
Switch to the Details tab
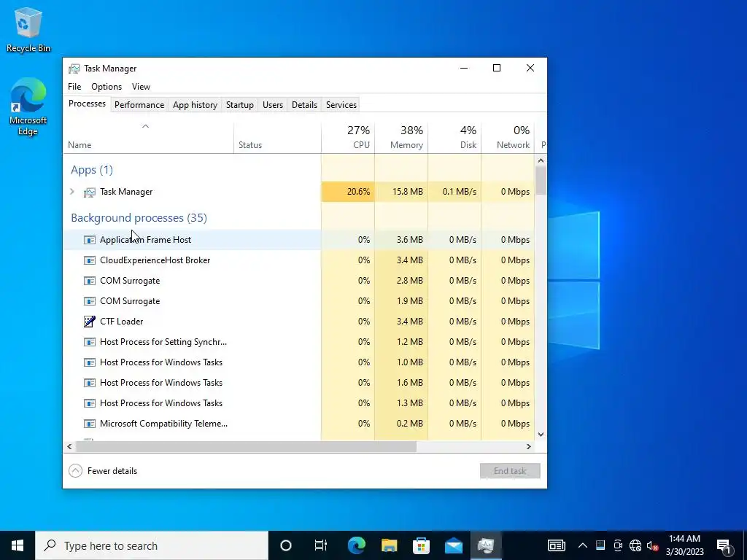304,105
